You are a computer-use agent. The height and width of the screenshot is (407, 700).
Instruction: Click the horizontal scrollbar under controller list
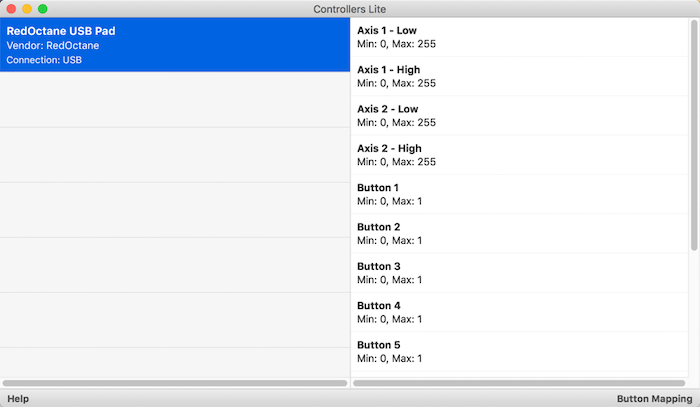click(175, 383)
